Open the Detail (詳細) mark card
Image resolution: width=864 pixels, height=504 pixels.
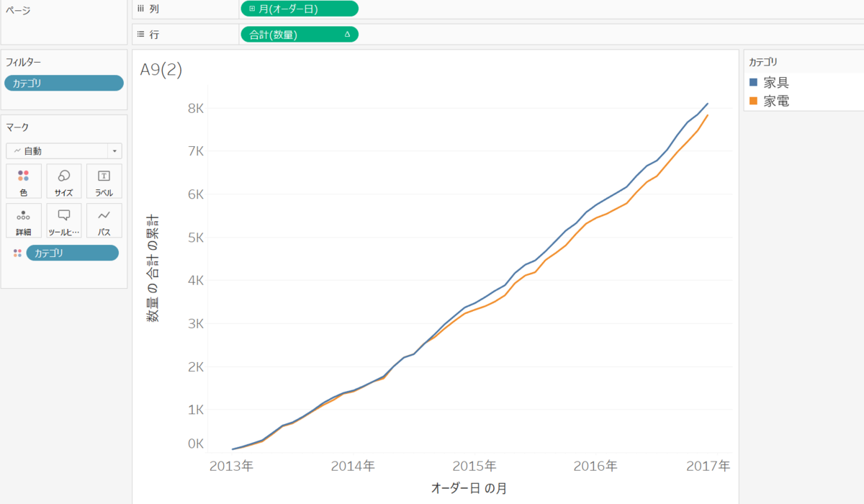click(24, 220)
